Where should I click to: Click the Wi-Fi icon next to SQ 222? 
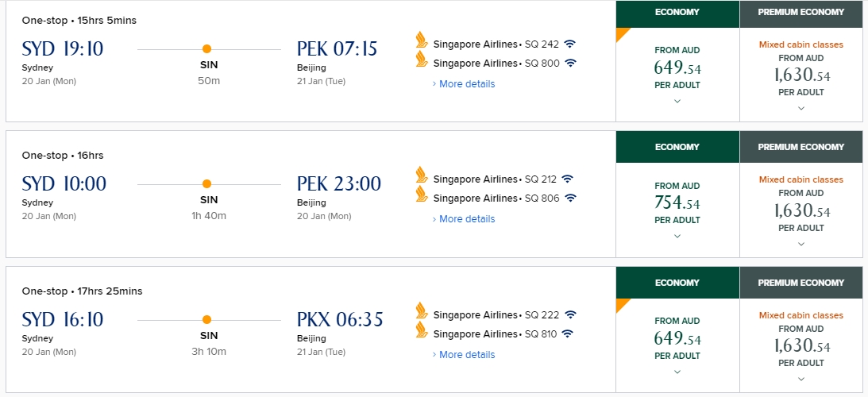(x=571, y=314)
